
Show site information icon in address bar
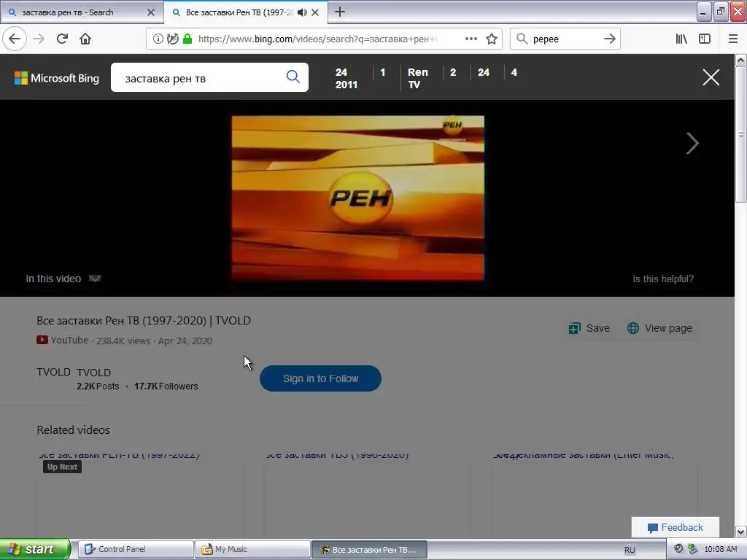pyautogui.click(x=158, y=39)
